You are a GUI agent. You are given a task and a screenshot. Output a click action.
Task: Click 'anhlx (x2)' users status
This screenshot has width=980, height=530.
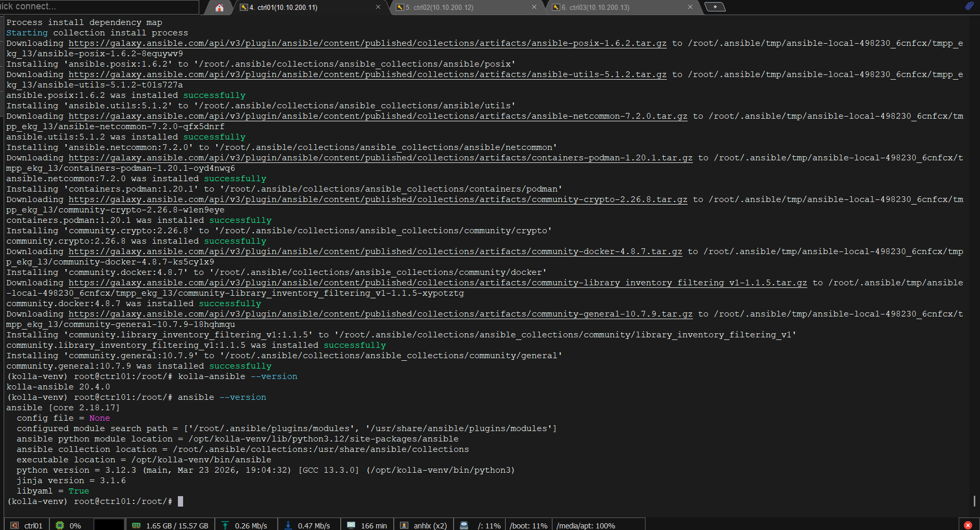430,526
